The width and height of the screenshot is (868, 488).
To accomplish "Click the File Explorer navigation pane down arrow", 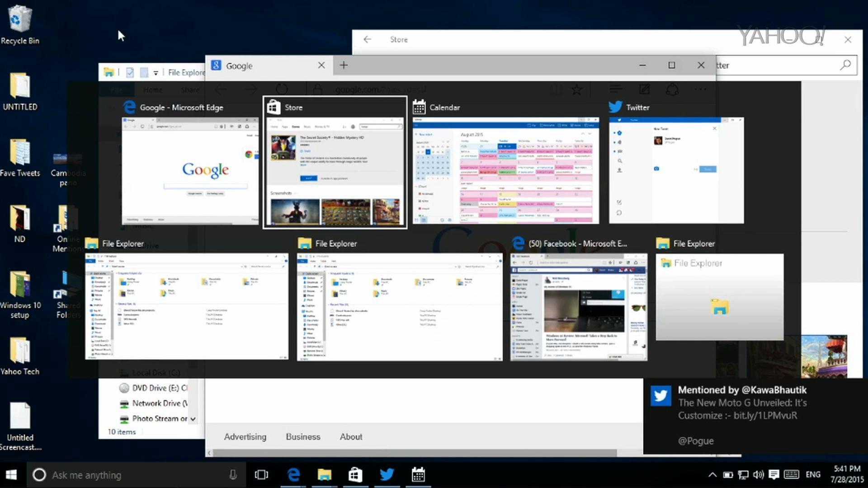I will coord(193,419).
